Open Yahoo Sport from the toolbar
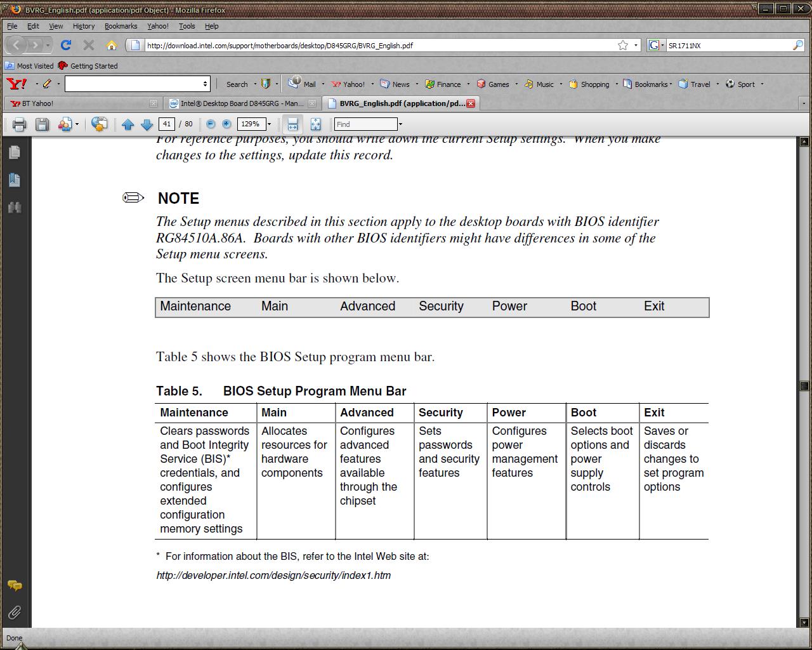Screen dimensions: 812x650 coord(740,84)
